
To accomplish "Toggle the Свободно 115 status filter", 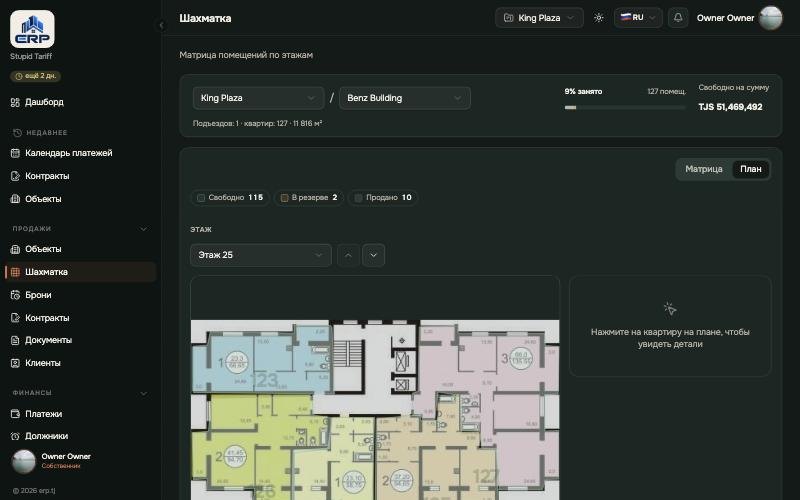I will tap(230, 197).
